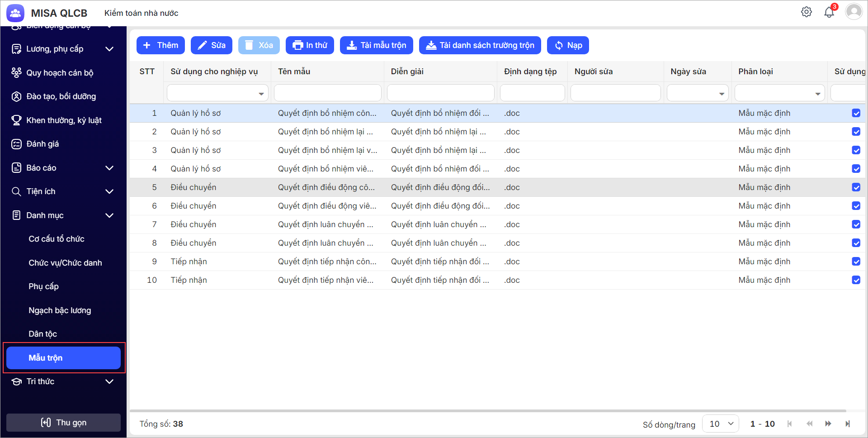Click the Đánh giá sidebar icon
This screenshot has height=438, width=868.
click(16, 144)
